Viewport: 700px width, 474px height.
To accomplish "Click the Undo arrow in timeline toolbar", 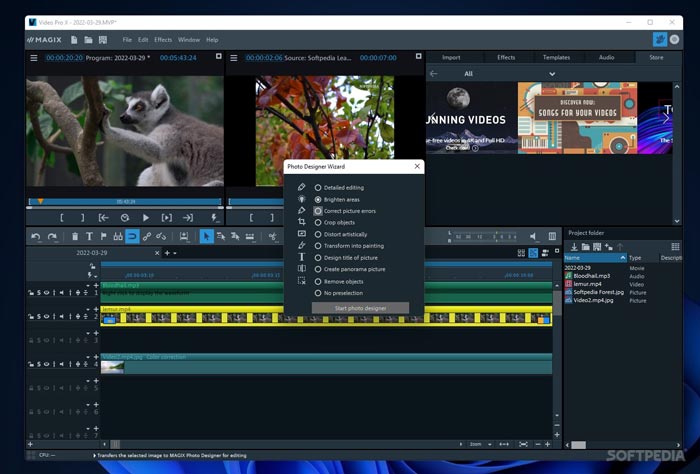I will 36,237.
